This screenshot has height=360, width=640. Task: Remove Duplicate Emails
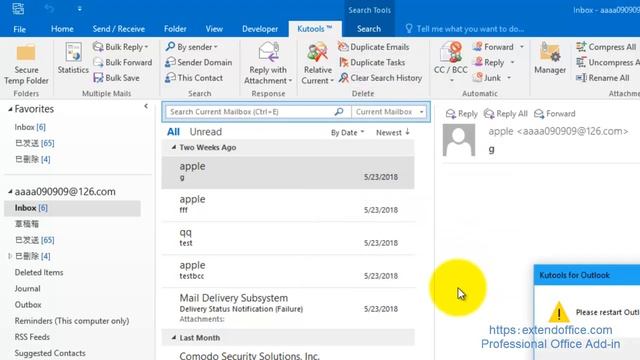(373, 47)
